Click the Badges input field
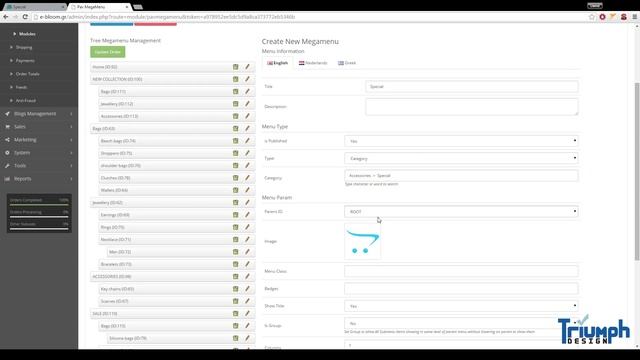Screen dimensions: 640x360 point(461,289)
